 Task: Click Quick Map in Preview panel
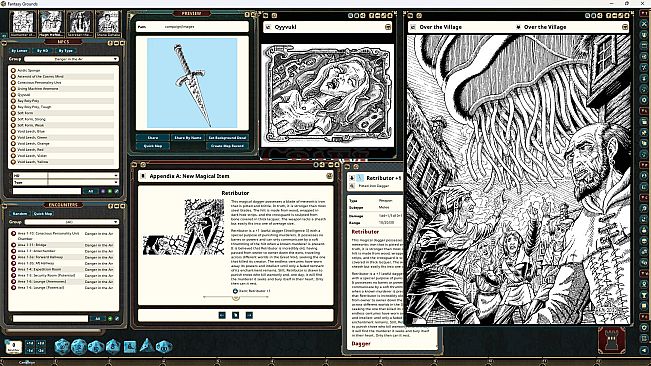(x=153, y=146)
